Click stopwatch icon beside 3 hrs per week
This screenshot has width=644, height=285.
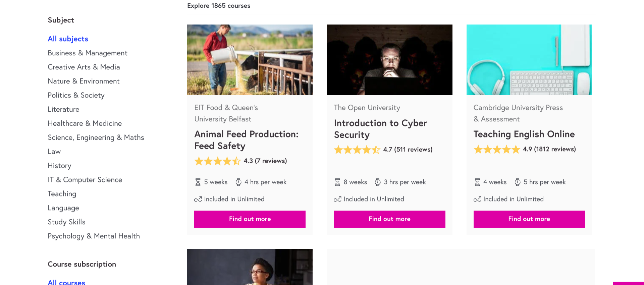point(378,182)
